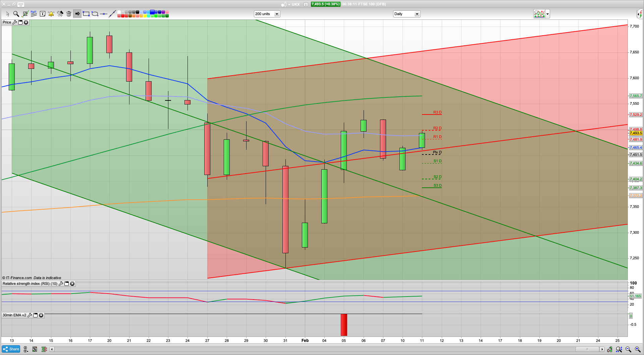This screenshot has height=355, width=644.
Task: Pick the yellow color swatch
Action: 145,16
